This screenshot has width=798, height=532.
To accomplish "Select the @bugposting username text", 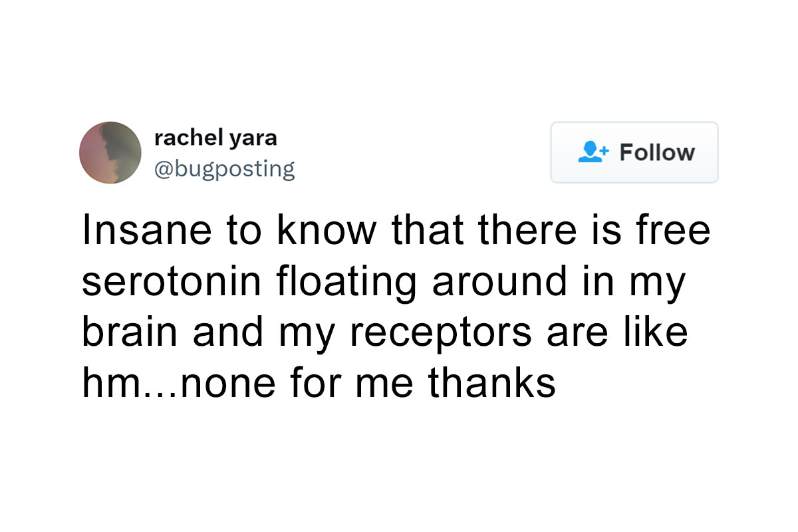I will tap(224, 168).
